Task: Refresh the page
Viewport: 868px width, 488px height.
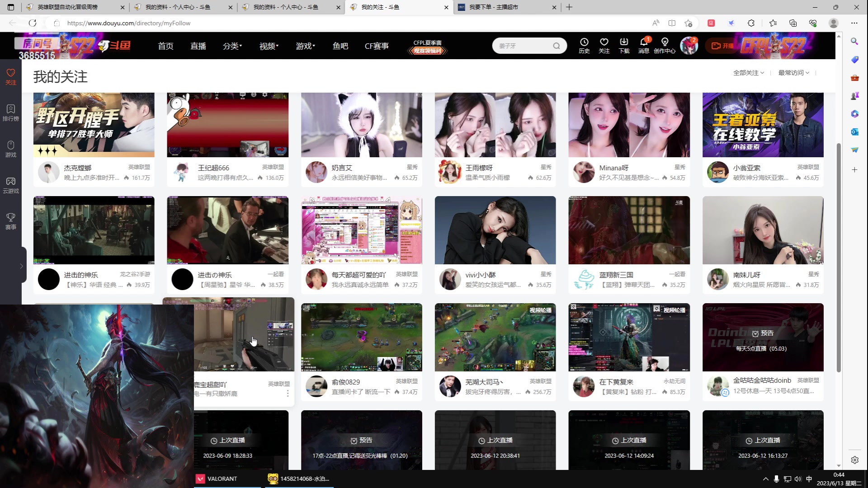Action: pos(33,23)
